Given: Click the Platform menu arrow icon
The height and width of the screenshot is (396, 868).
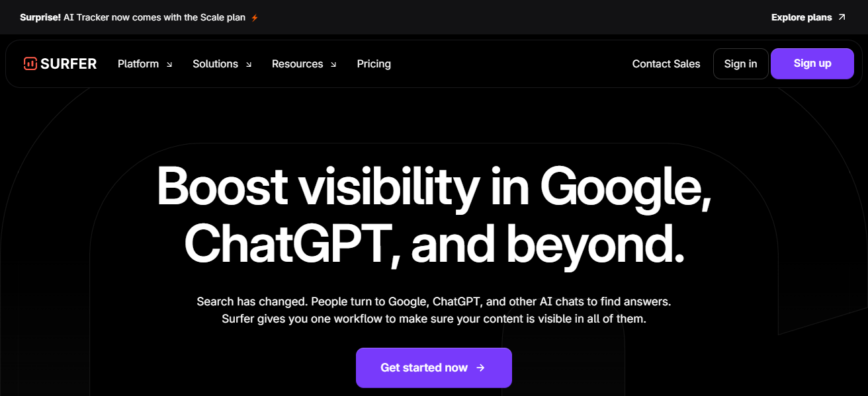Looking at the screenshot, I should click(x=169, y=65).
